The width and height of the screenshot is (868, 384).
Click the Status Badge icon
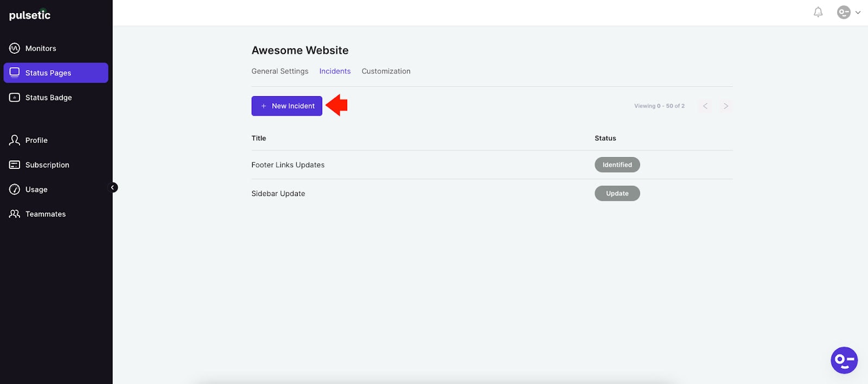coord(15,98)
